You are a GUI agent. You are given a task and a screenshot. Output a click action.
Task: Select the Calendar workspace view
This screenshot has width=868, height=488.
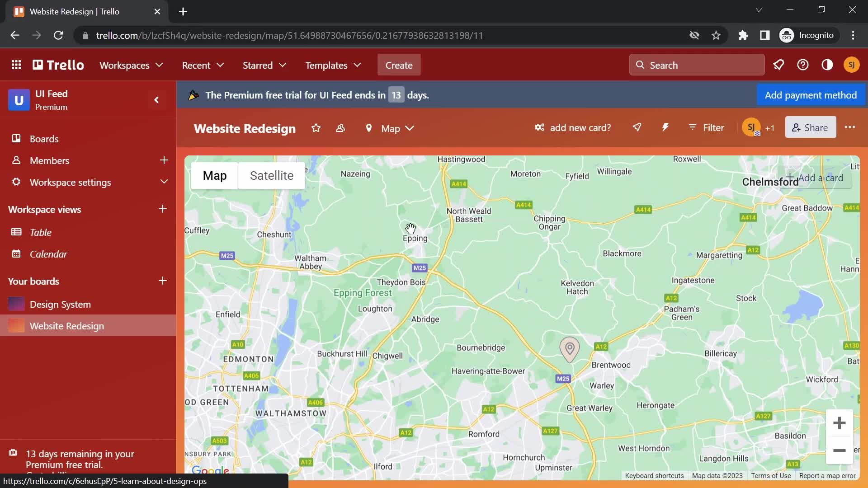pos(47,254)
